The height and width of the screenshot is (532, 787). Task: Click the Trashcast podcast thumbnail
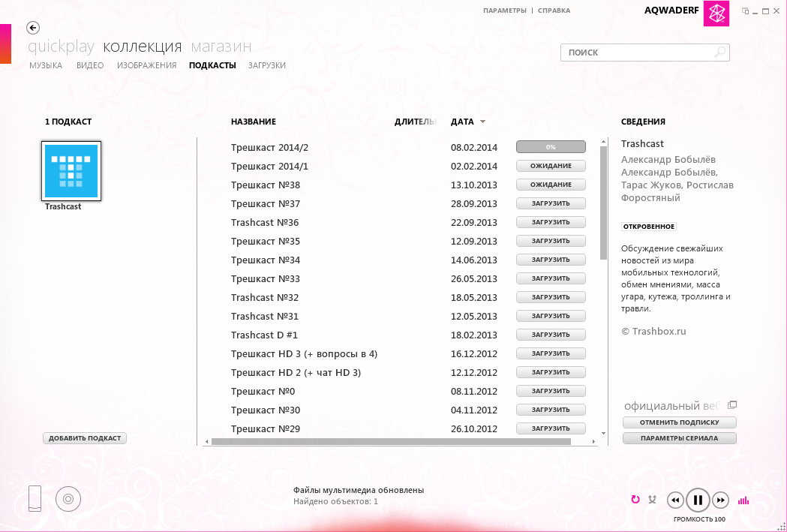(x=71, y=171)
